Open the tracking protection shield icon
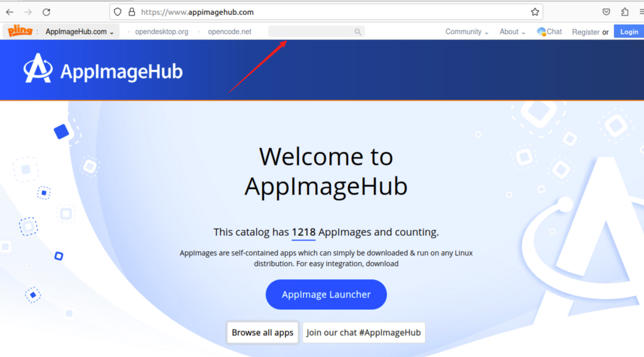The height and width of the screenshot is (357, 644). coord(118,12)
